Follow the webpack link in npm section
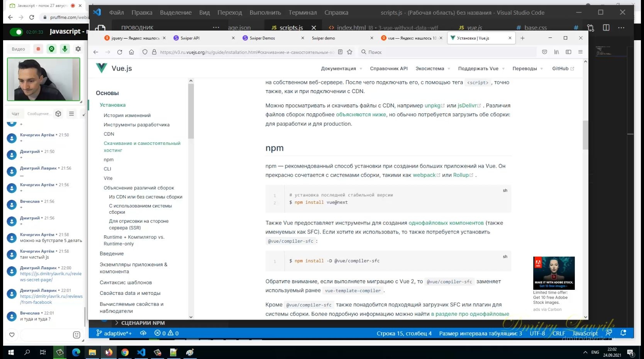Image resolution: width=644 pixels, height=359 pixels. pyautogui.click(x=426, y=175)
